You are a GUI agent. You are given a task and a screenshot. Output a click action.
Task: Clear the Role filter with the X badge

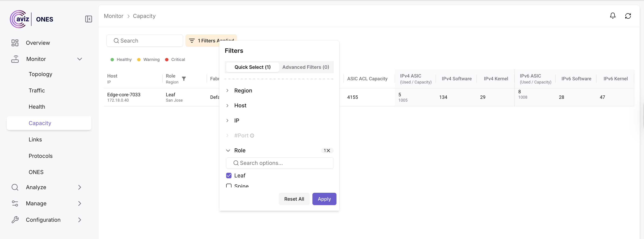click(328, 151)
